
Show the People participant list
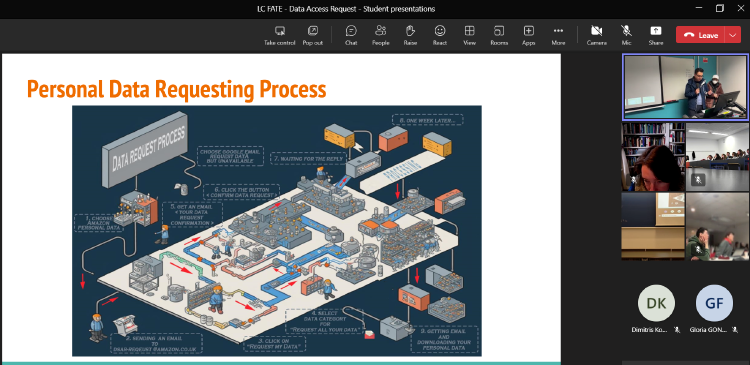click(x=381, y=35)
